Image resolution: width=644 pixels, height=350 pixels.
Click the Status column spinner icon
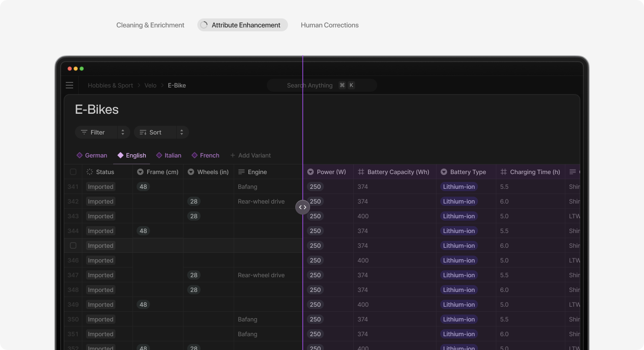click(90, 172)
